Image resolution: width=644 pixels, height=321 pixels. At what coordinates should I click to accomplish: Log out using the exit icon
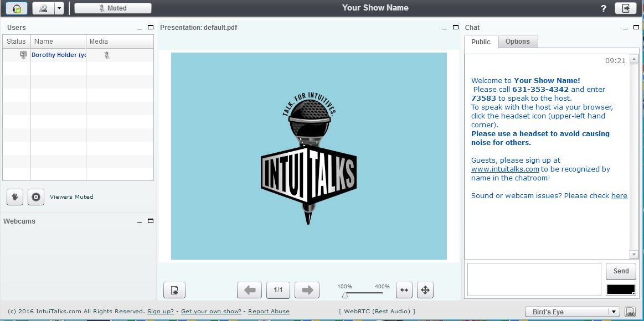tap(626, 8)
